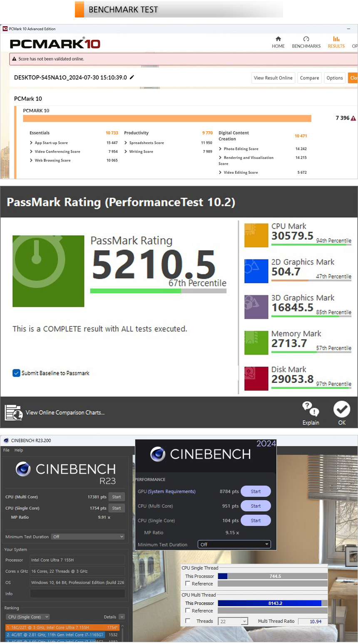
Task: Click the Info field in Cinebench R23
Action: click(77, 594)
